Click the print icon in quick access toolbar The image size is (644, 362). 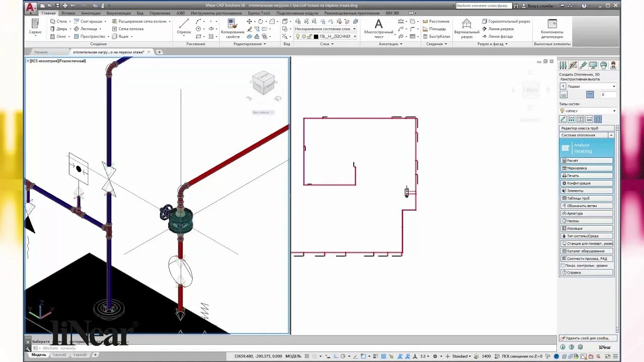click(x=65, y=6)
